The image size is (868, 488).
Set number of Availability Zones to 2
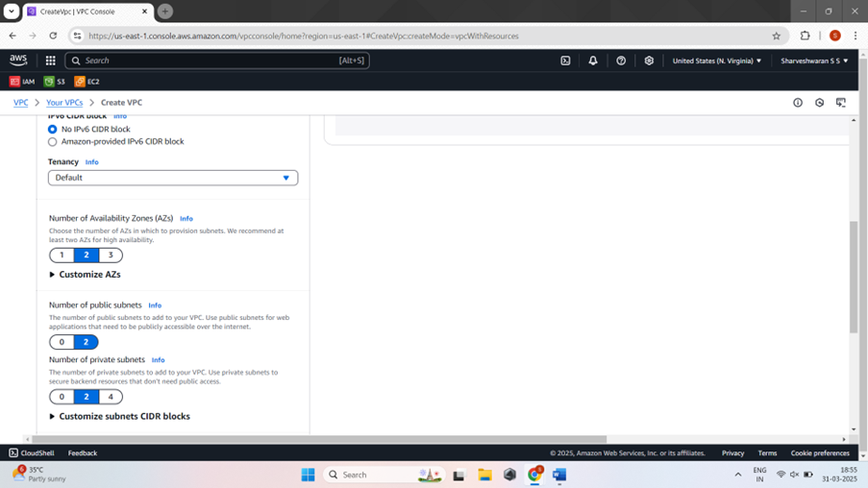coord(87,256)
